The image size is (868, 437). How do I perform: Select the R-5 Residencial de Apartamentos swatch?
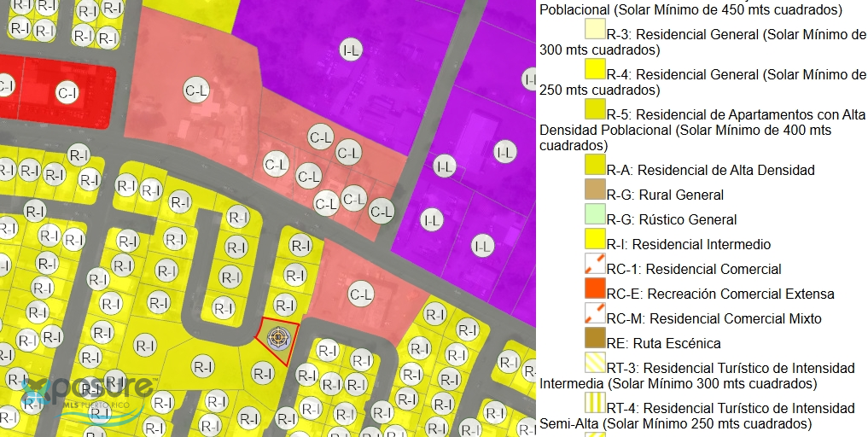pyautogui.click(x=595, y=109)
